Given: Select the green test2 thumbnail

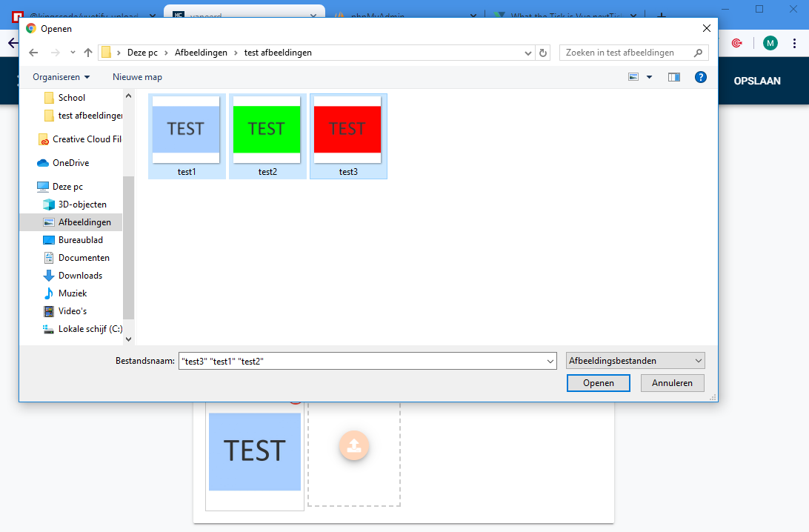Looking at the screenshot, I should point(267,128).
